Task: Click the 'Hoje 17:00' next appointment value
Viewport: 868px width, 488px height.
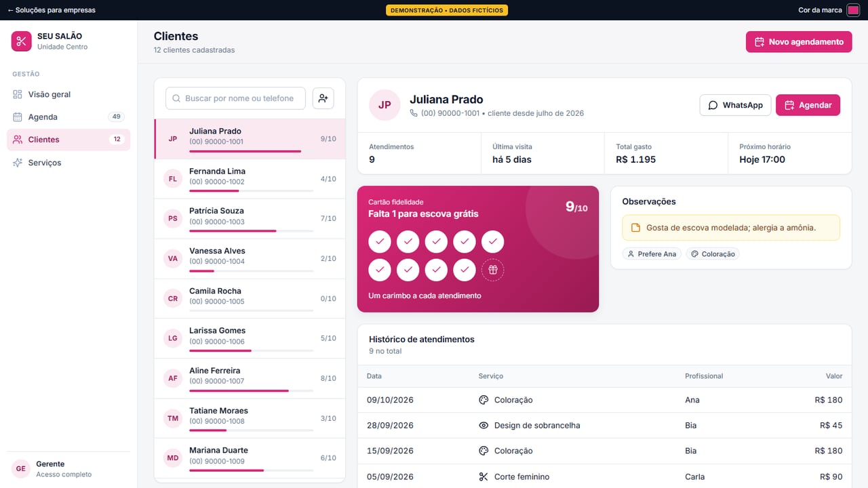Action: [762, 160]
